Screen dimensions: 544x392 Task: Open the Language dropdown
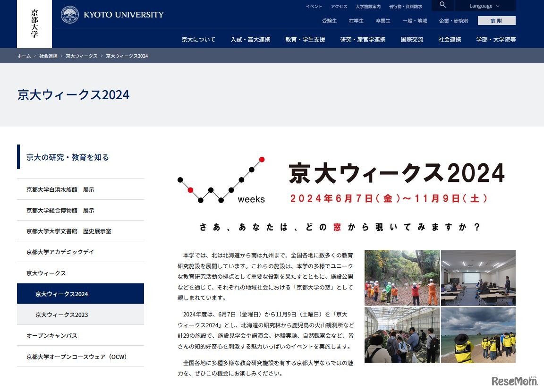[484, 6]
